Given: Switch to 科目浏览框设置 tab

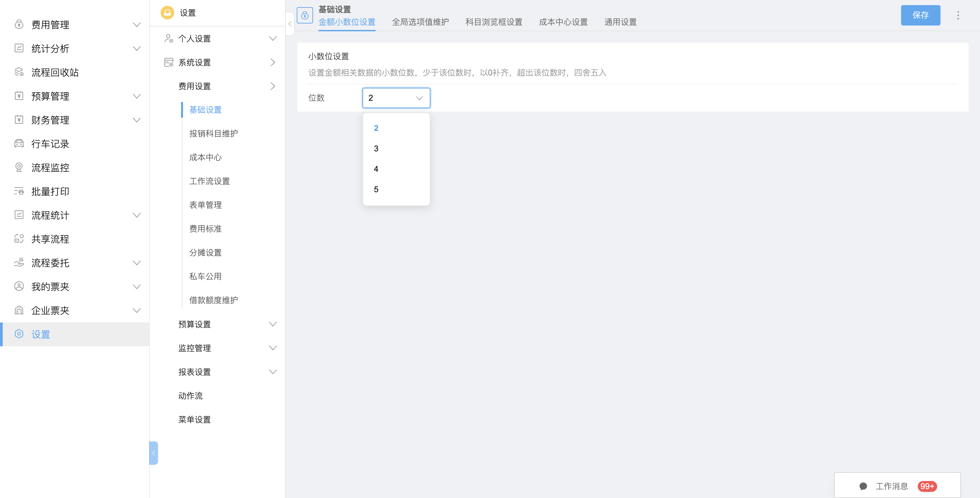Looking at the screenshot, I should click(494, 22).
